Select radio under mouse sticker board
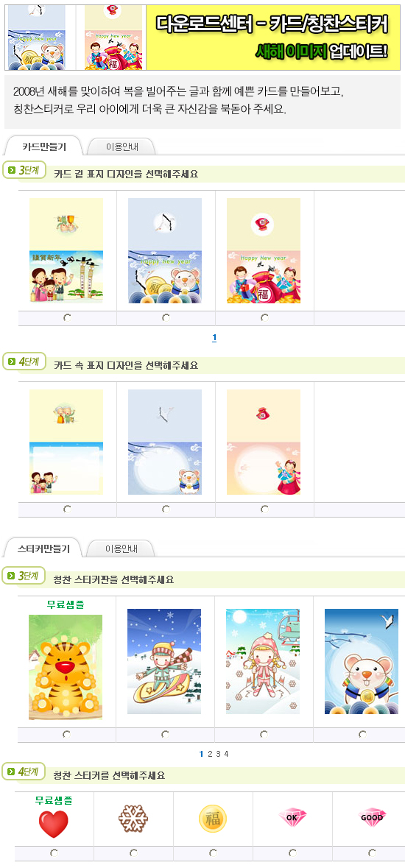Screen dimensions: 405x868 [x=362, y=735]
